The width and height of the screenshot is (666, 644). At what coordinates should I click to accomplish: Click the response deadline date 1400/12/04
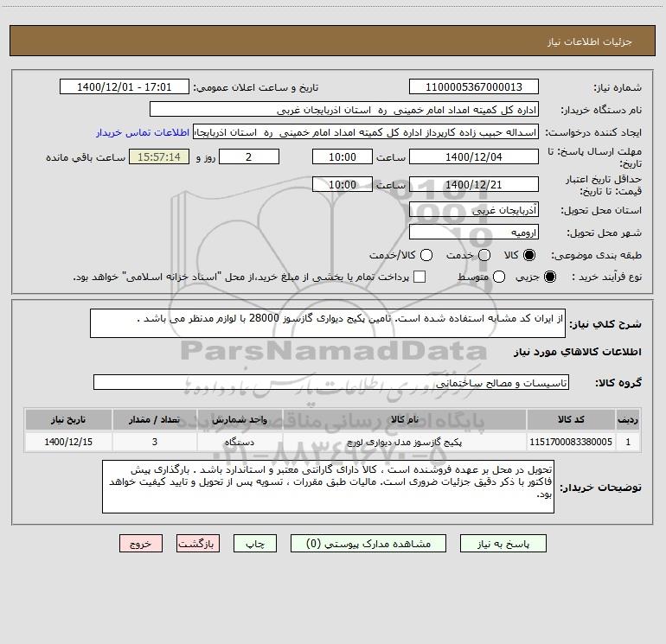(474, 157)
